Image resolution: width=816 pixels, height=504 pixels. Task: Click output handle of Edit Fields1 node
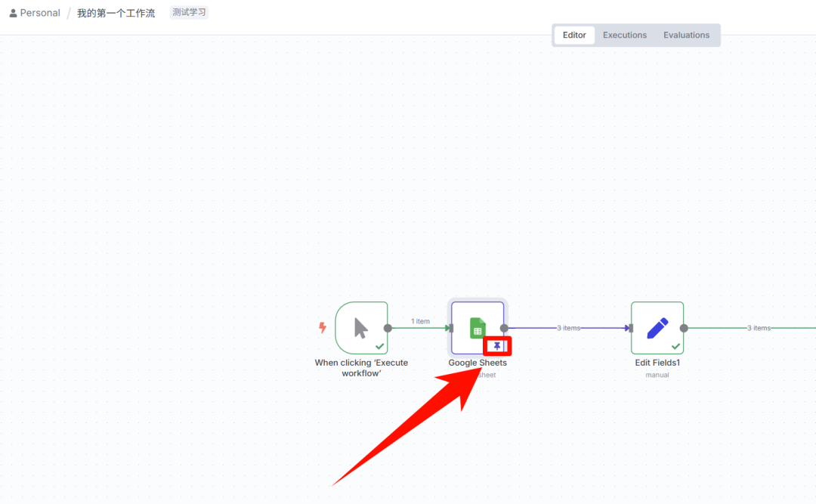pos(684,328)
